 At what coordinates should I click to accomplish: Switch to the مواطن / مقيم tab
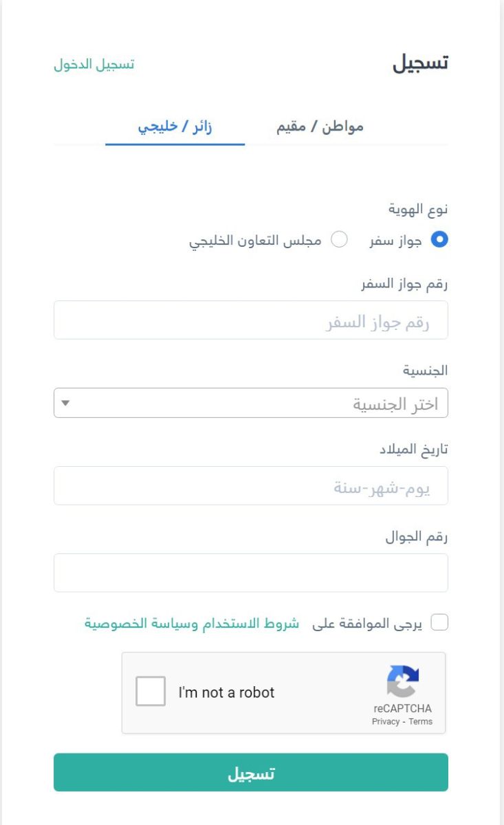pyautogui.click(x=320, y=127)
